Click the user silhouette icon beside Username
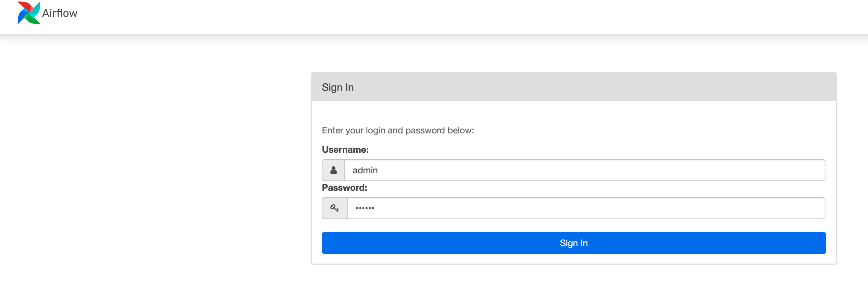 (333, 170)
